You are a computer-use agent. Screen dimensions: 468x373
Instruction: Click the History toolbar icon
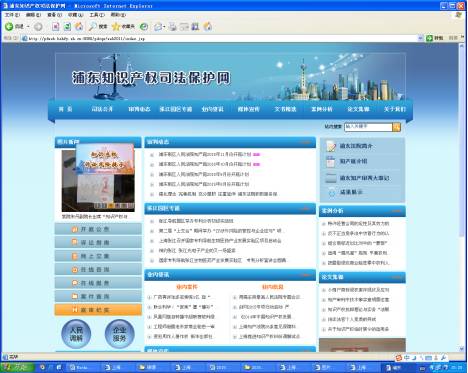[x=144, y=26]
